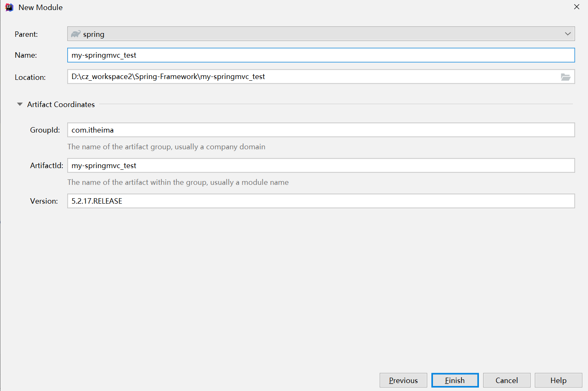
Task: Click the Location path input field
Action: pyautogui.click(x=321, y=77)
